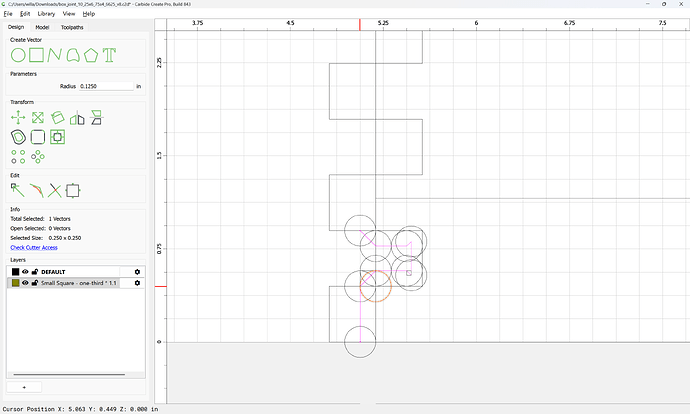This screenshot has height=414, width=690.
Task: Open the Library menu
Action: coord(46,14)
